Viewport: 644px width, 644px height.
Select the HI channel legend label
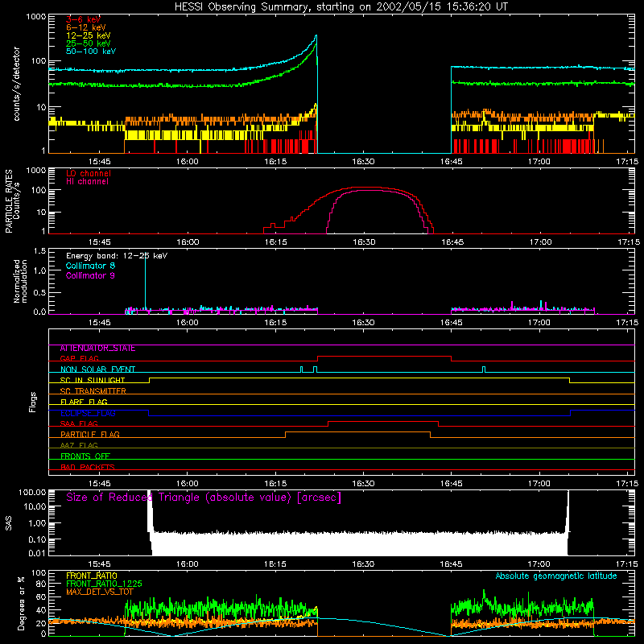pyautogui.click(x=87, y=182)
